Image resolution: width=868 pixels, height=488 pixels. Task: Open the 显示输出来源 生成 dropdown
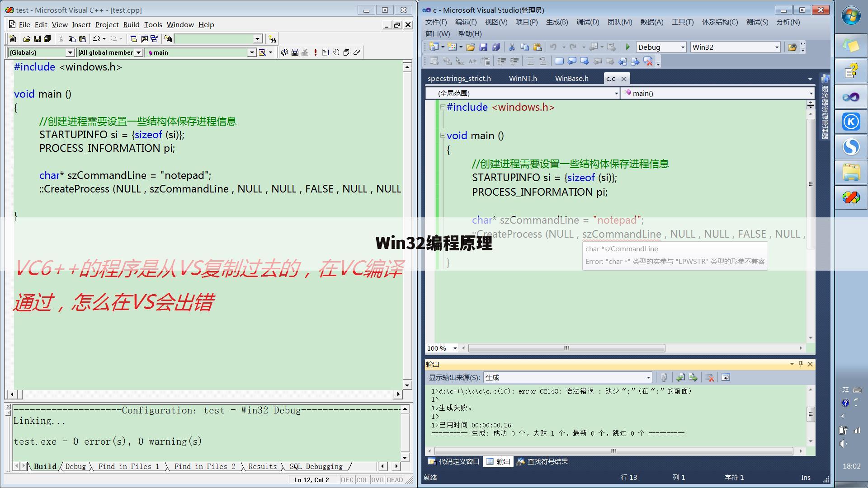[x=567, y=378]
